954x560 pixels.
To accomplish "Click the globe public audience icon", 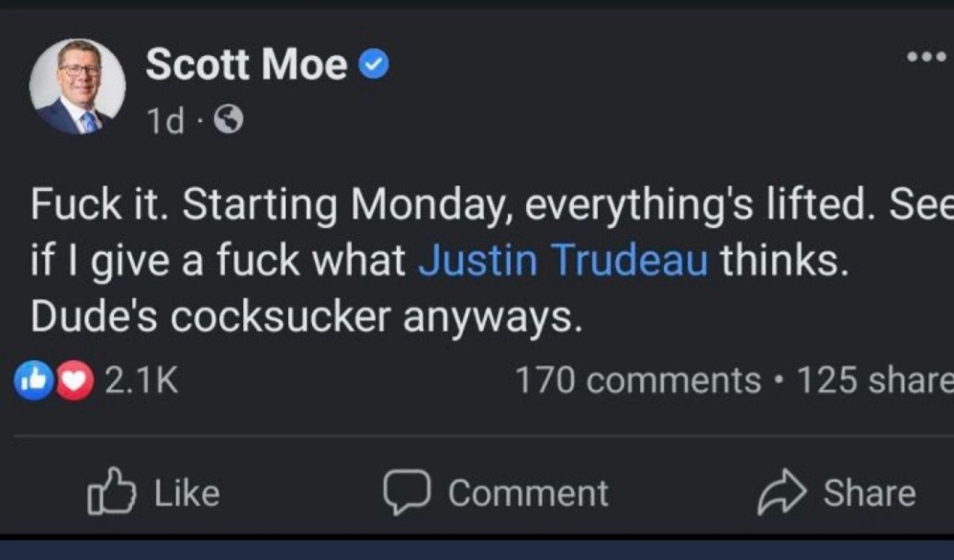I will (x=228, y=118).
